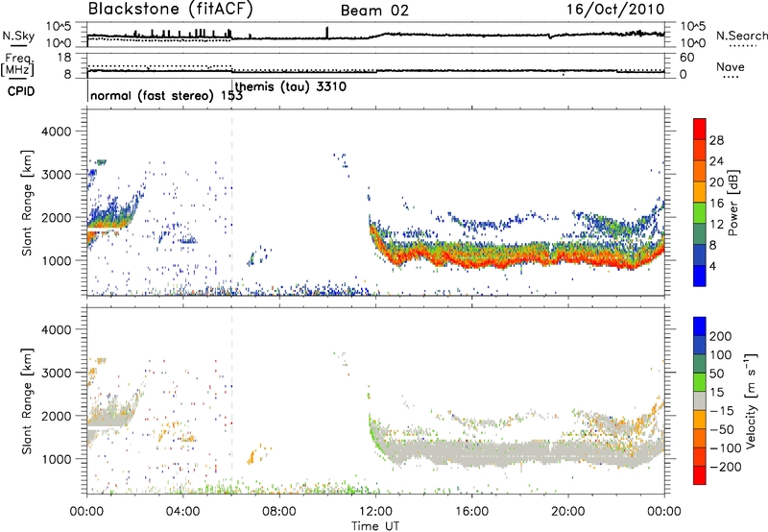Click the 'CPID' label

[x=21, y=91]
